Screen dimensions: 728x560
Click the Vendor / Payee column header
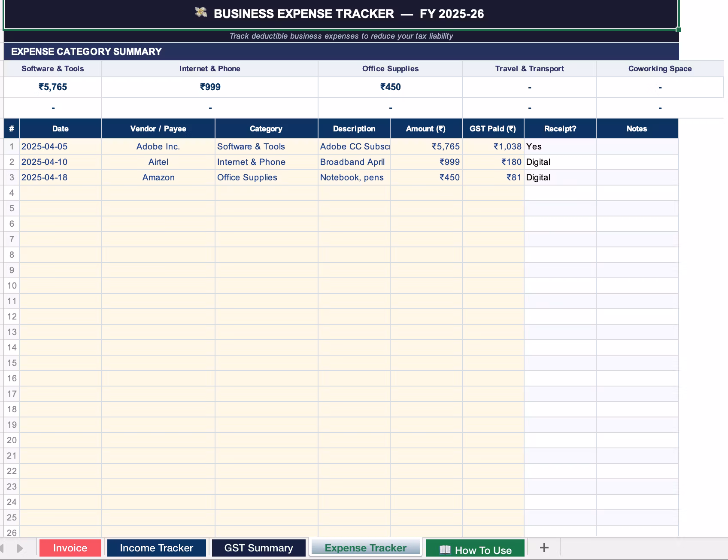(158, 129)
